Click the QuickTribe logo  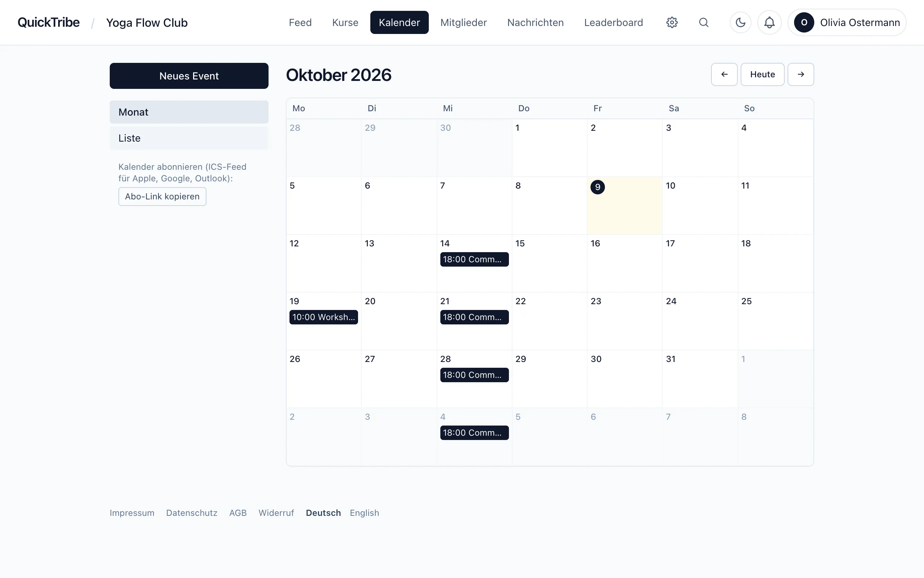click(x=48, y=22)
